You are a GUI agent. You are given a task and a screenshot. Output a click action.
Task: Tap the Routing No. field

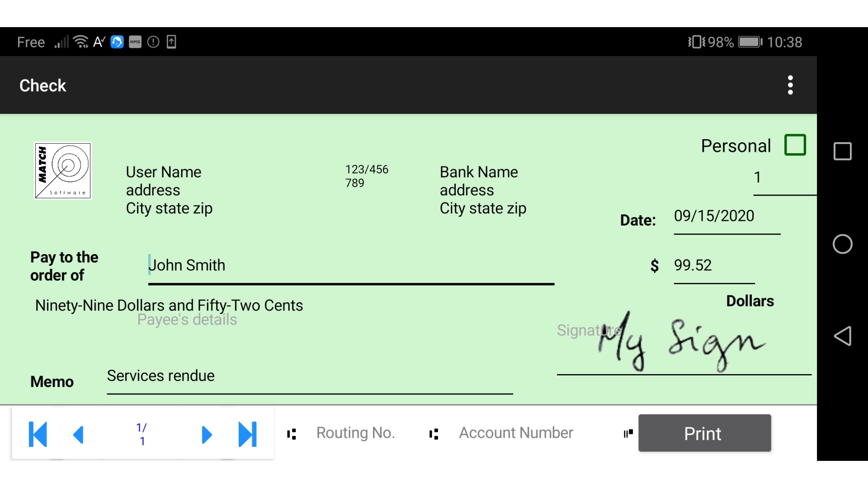tap(356, 433)
